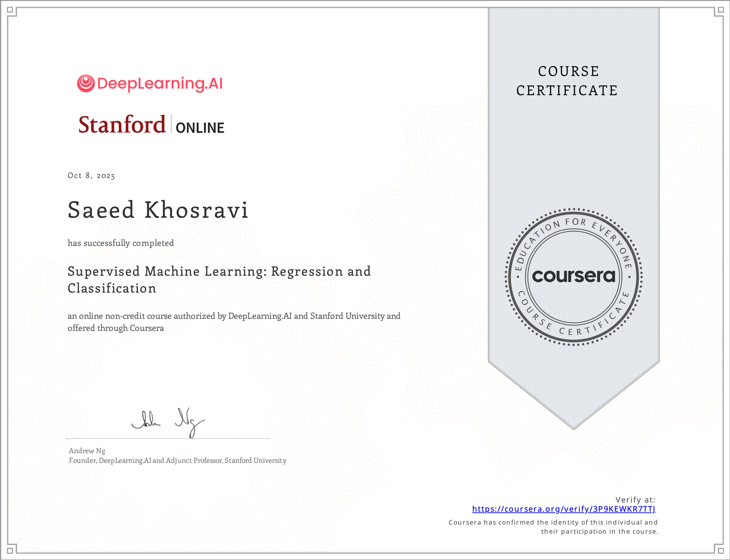Click the 'Verify at:' label

(x=635, y=500)
